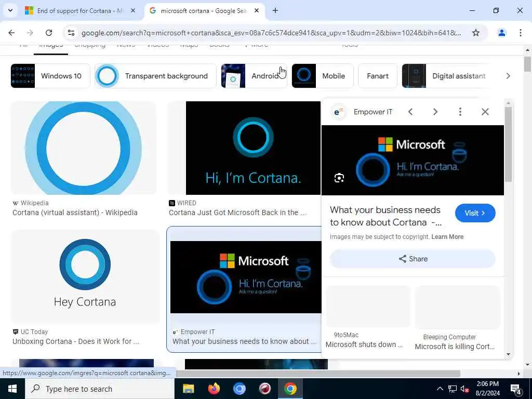Image resolution: width=532 pixels, height=399 pixels.
Task: Show hidden system tray icons
Action: [x=440, y=389]
